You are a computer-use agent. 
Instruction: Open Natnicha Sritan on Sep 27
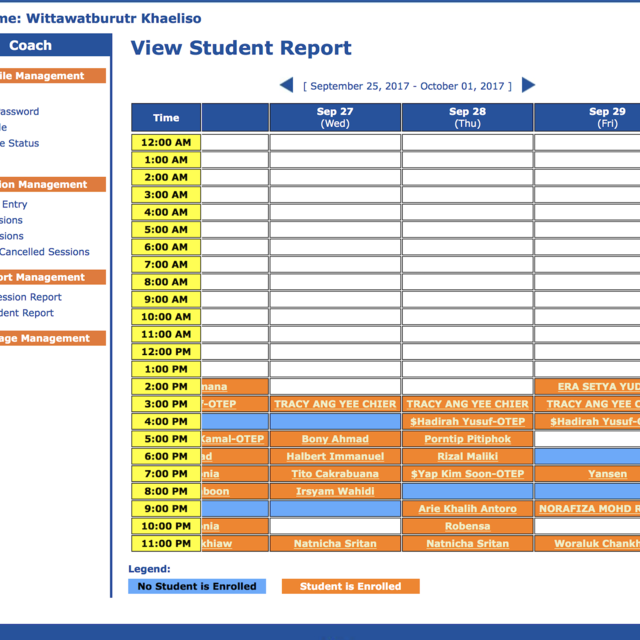(335, 544)
